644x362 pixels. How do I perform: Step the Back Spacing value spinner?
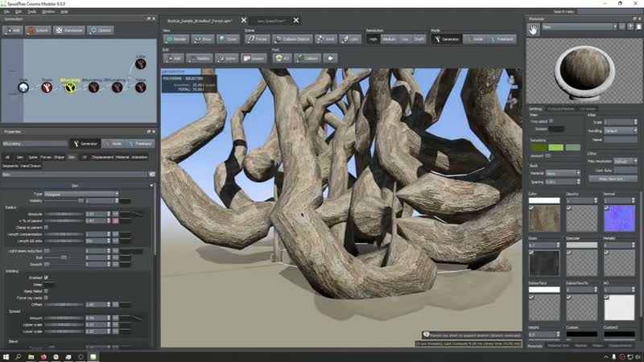coord(578,182)
